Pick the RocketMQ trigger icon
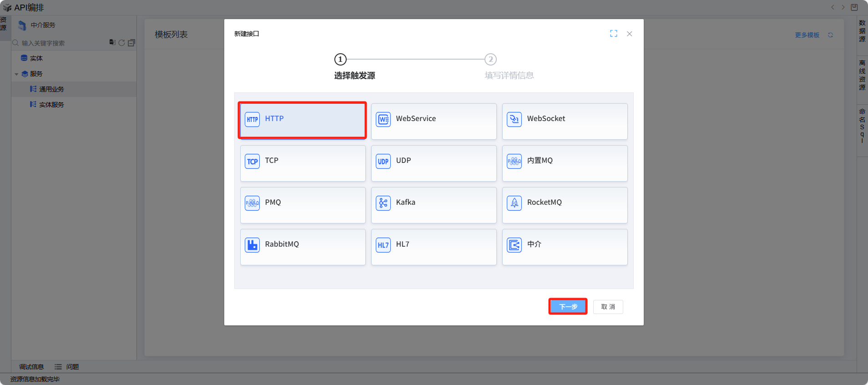This screenshot has width=868, height=385. [514, 203]
